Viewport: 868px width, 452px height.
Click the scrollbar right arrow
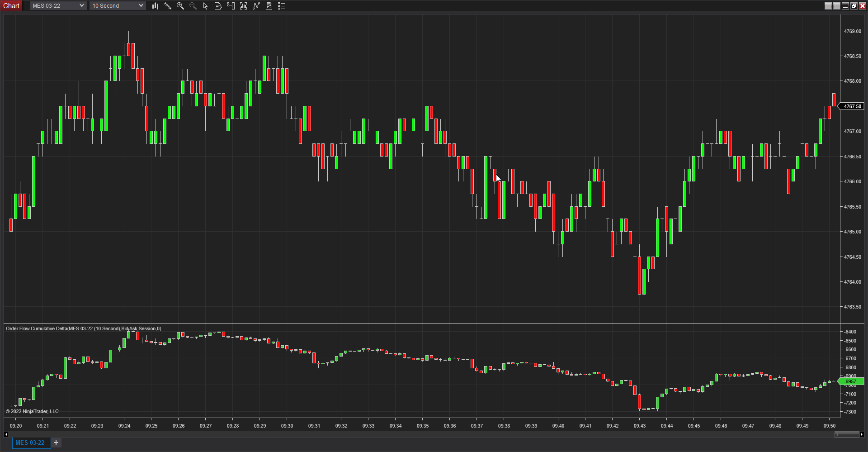click(862, 434)
